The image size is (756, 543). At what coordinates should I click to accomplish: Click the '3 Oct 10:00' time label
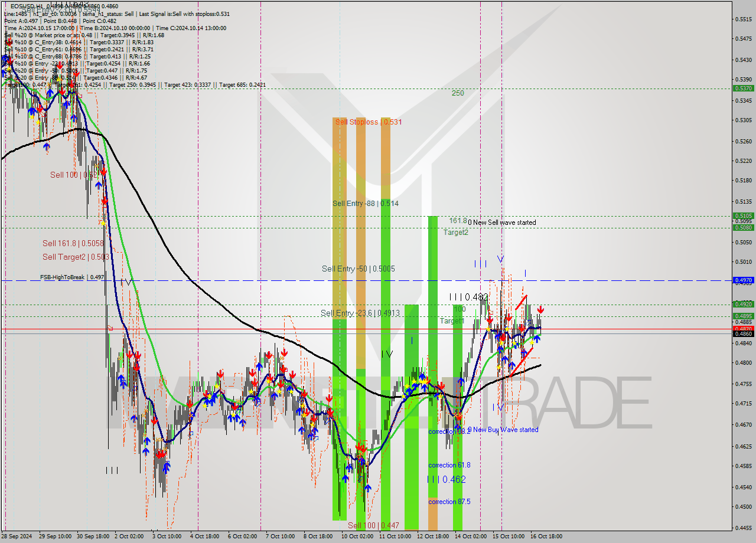(x=167, y=537)
